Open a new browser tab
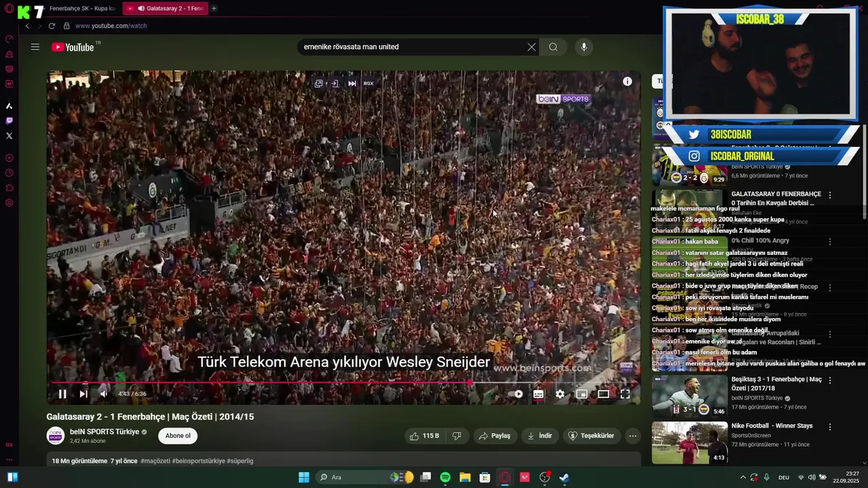 (x=214, y=8)
